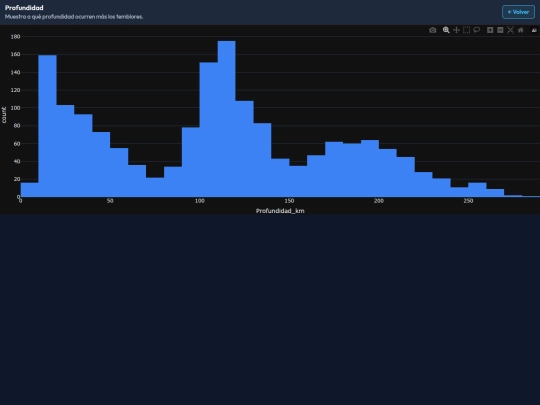Click the x-axis tick label 250
This screenshot has width=540, height=405.
(x=468, y=201)
